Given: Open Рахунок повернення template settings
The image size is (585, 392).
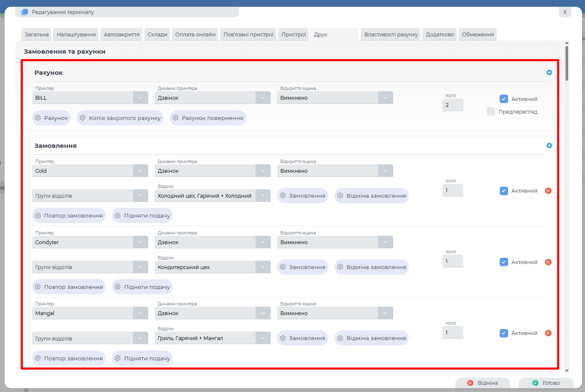Looking at the screenshot, I should click(208, 118).
